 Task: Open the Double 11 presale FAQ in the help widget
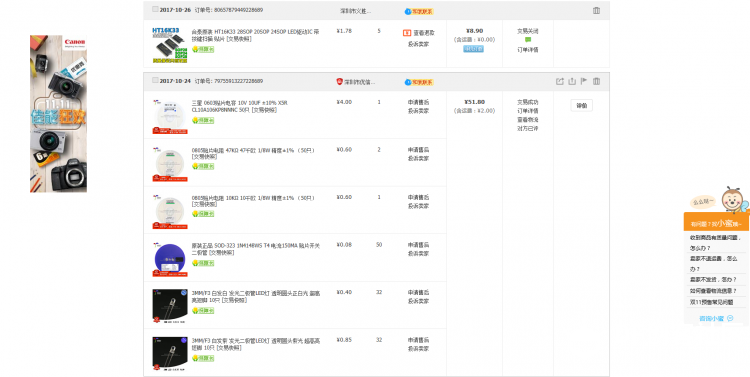point(711,302)
